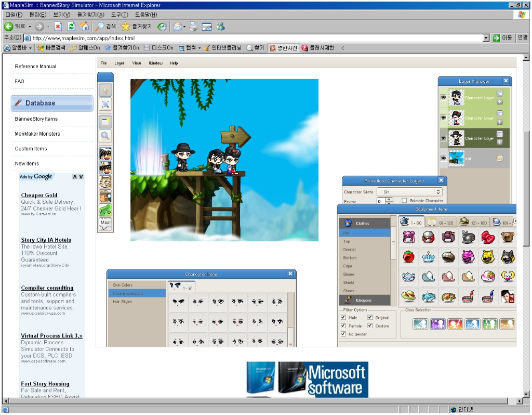532x415 pixels.
Task: Open the 도구(T) browser menu
Action: point(119,15)
